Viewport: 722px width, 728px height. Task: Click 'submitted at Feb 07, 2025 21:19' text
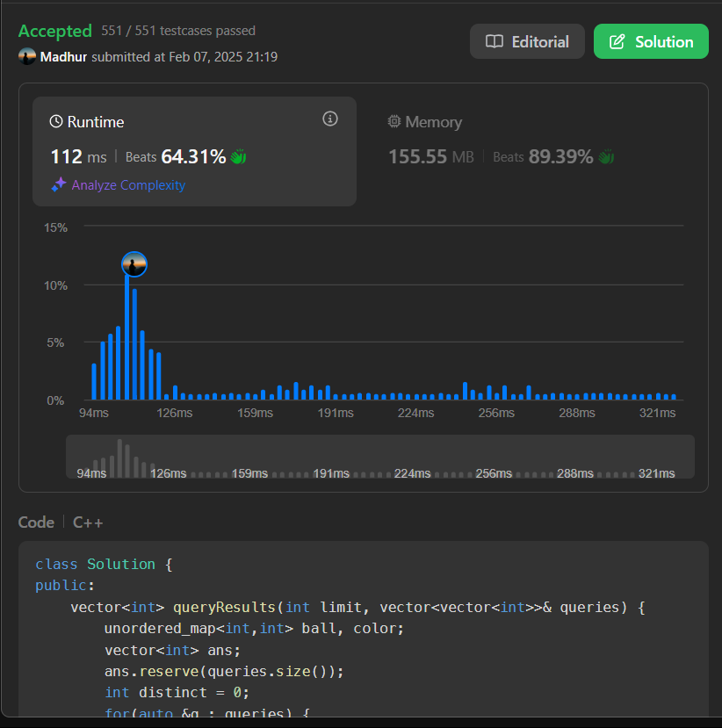click(184, 57)
